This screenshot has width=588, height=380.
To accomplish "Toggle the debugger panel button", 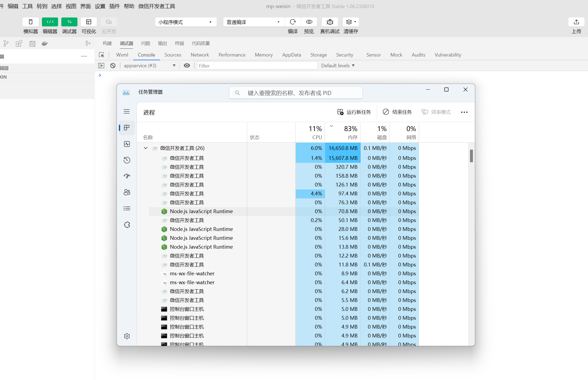I will tap(69, 22).
